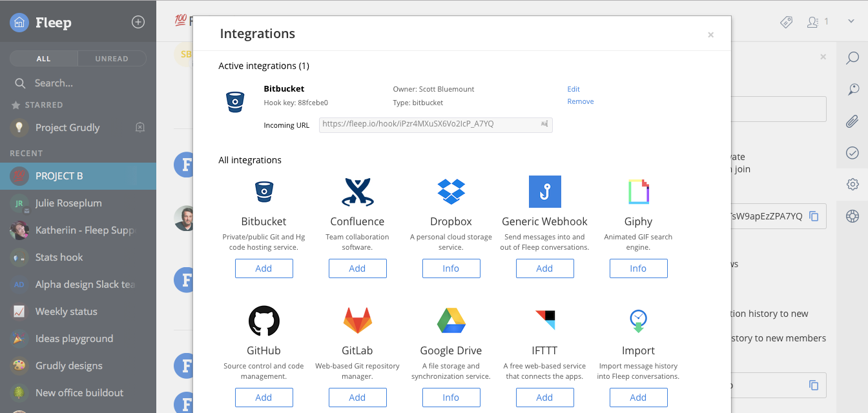
Task: Add the Generic Webhook integration
Action: 544,268
